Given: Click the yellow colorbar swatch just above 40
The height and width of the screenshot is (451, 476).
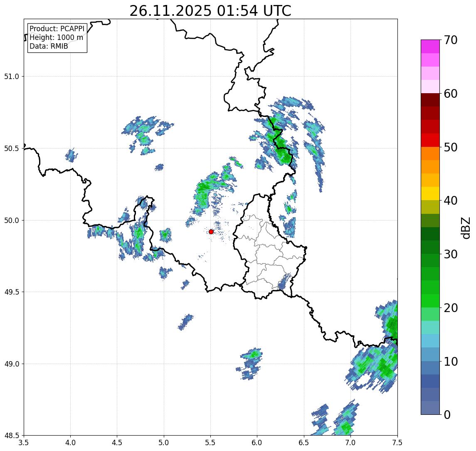Looking at the screenshot, I should (x=430, y=193).
